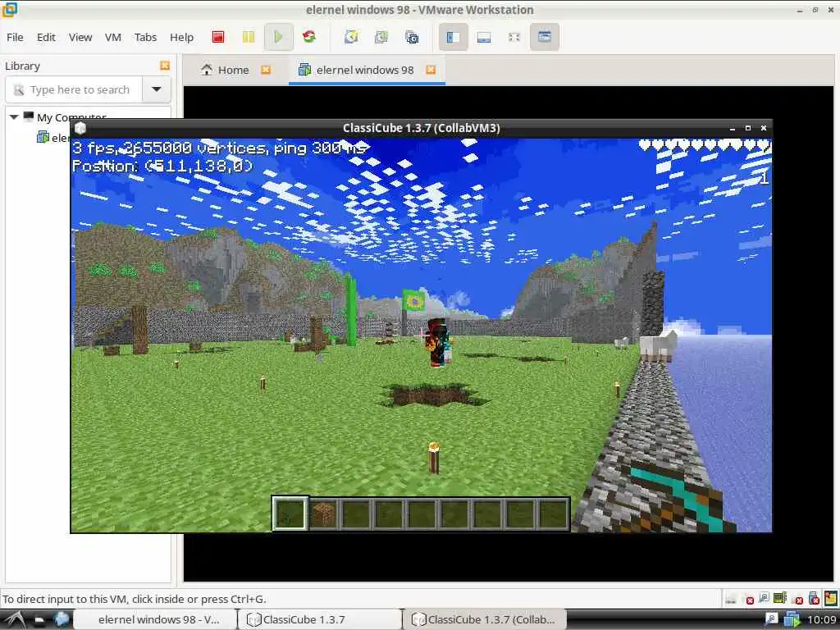Click the yellow Suspend VM toolbar icon
The width and height of the screenshot is (840, 630).
click(248, 37)
